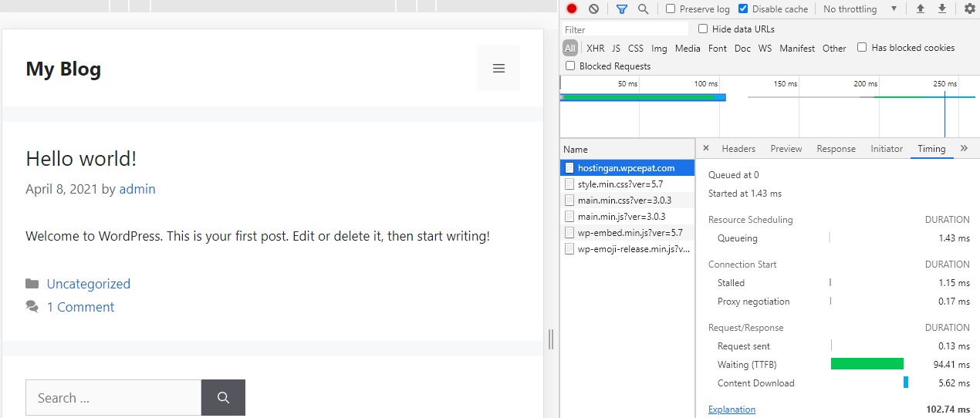Filter requests by XHR type
Image resolution: width=980 pixels, height=418 pixels.
pyautogui.click(x=595, y=48)
